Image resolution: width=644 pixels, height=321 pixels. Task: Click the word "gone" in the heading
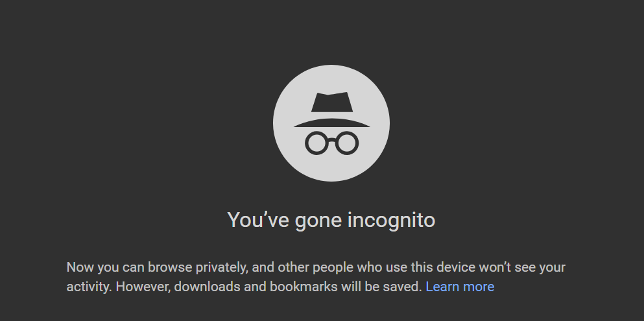318,220
